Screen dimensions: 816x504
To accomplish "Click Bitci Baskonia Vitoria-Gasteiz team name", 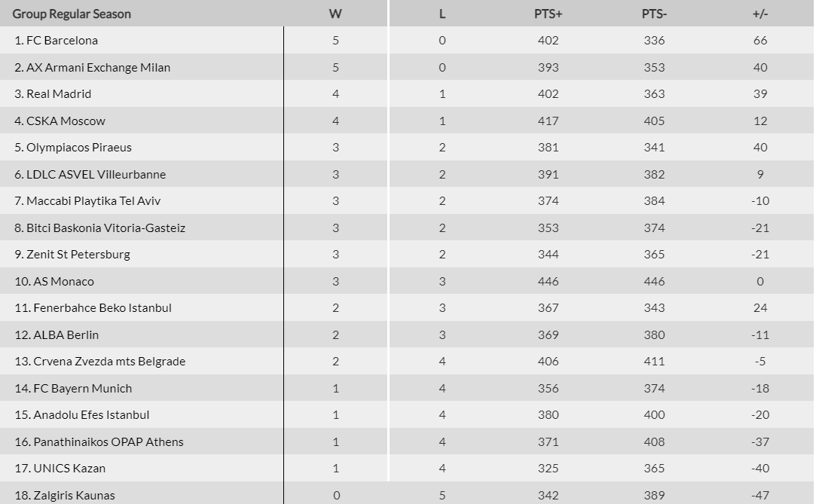I will 105,228.
